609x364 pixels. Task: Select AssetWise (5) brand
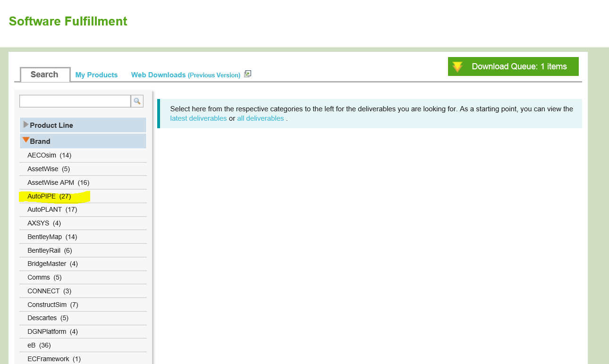pyautogui.click(x=49, y=169)
